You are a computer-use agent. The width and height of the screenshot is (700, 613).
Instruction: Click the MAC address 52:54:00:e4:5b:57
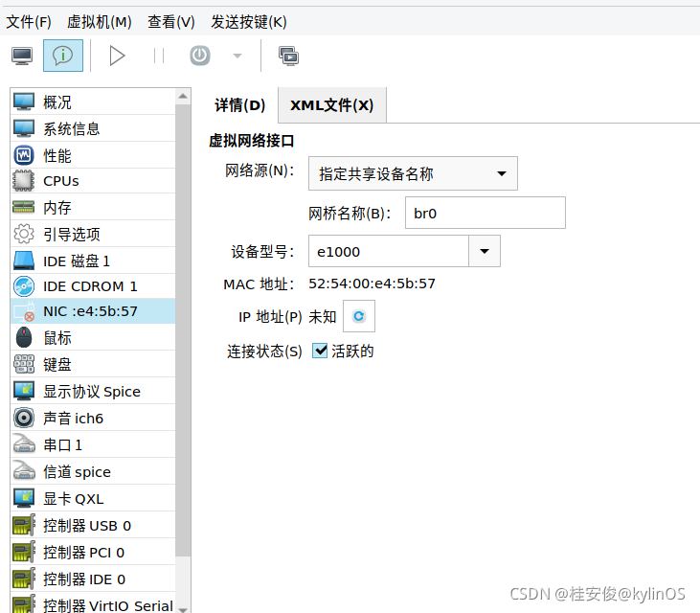(x=372, y=284)
